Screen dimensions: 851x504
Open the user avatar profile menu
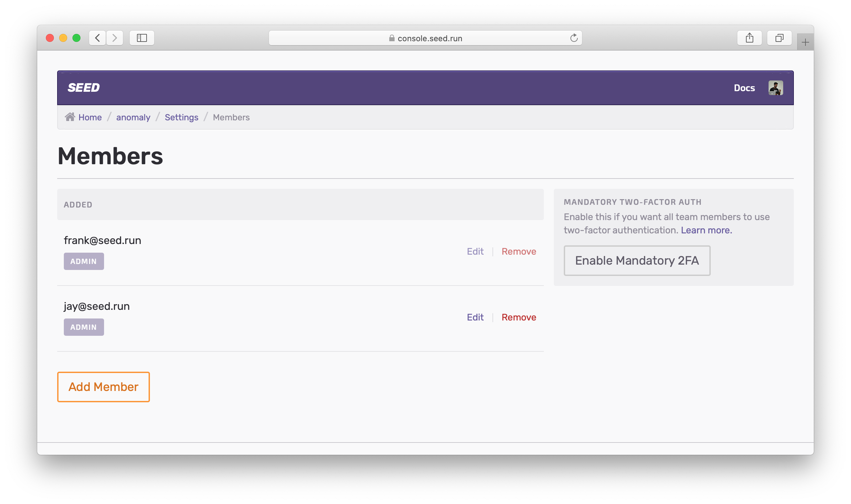pos(775,88)
